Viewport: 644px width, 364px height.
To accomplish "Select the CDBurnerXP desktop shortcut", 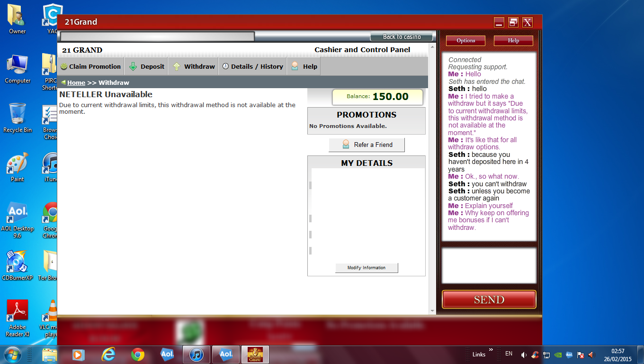I will pyautogui.click(x=18, y=265).
